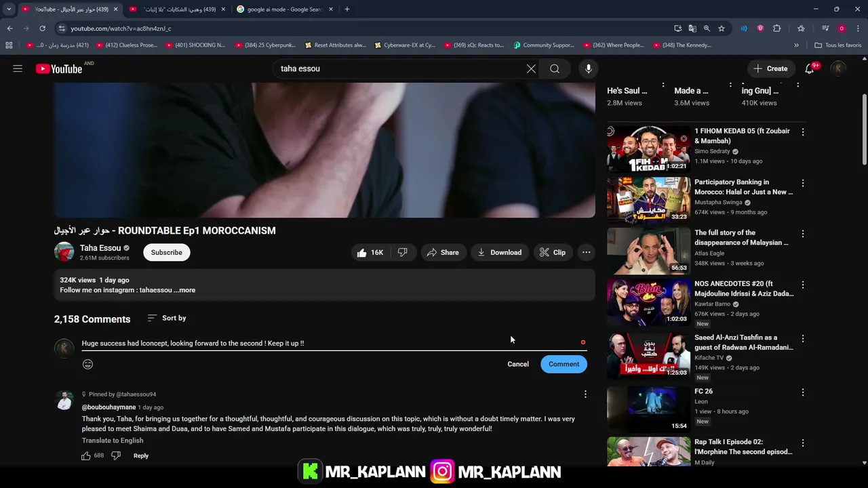This screenshot has width=868, height=488.
Task: Open more actions ellipsis beside Clip
Action: pos(586,252)
